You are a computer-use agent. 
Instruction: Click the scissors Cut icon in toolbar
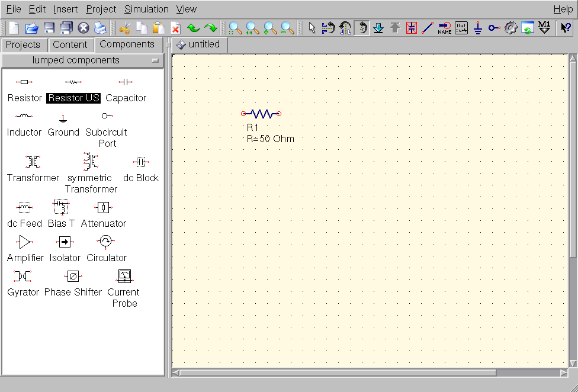point(124,28)
